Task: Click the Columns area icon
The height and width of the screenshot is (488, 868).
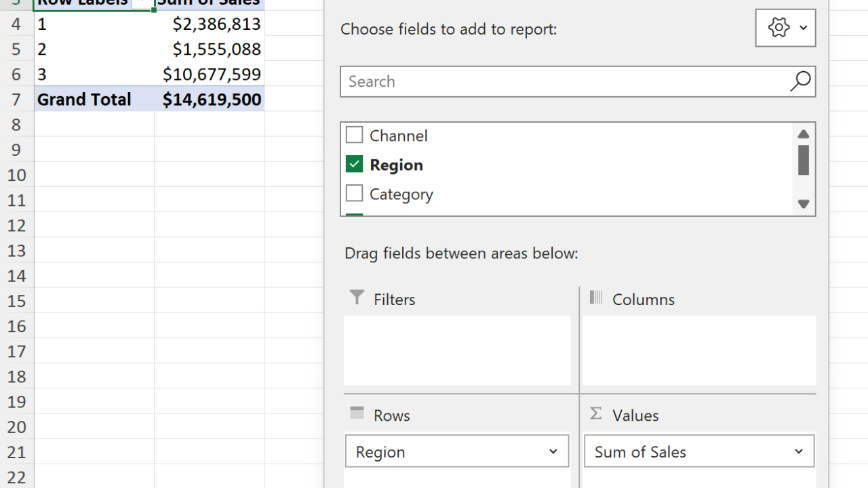Action: pyautogui.click(x=596, y=298)
